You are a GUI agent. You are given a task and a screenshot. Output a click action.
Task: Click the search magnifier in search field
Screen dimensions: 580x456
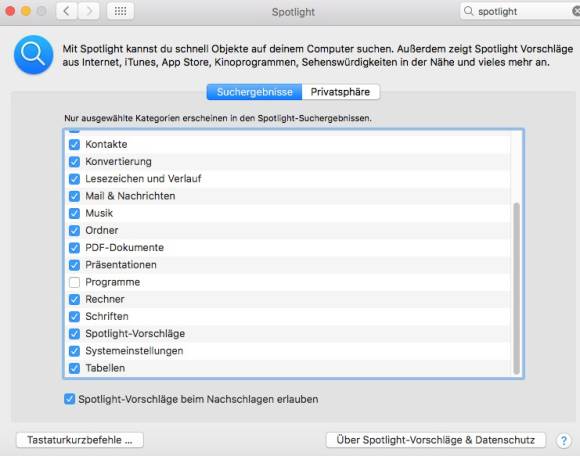coord(468,11)
